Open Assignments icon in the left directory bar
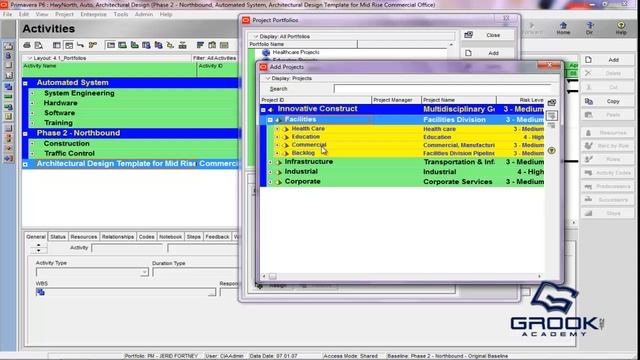Screen dimensions: 640x360 pos(8,107)
